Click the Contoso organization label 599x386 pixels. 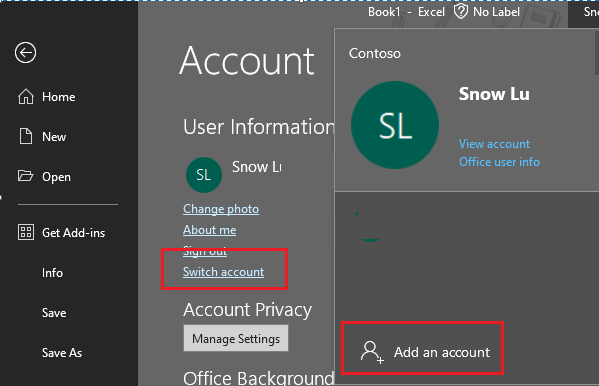375,54
